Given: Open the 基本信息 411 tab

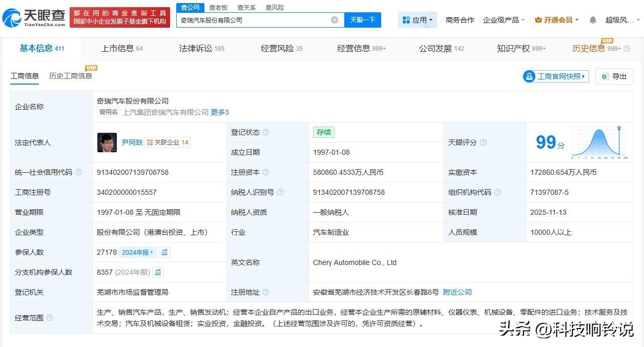Looking at the screenshot, I should 42,49.
